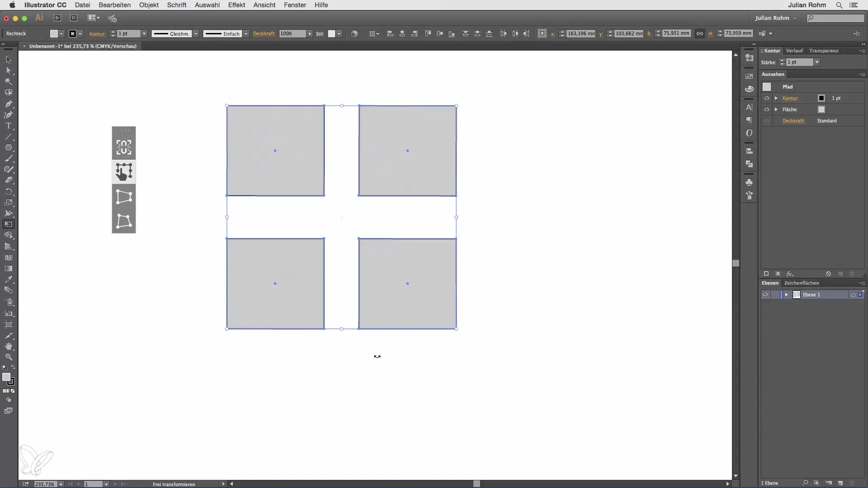868x488 pixels.
Task: Select the Paintbrush tool
Action: point(9,159)
